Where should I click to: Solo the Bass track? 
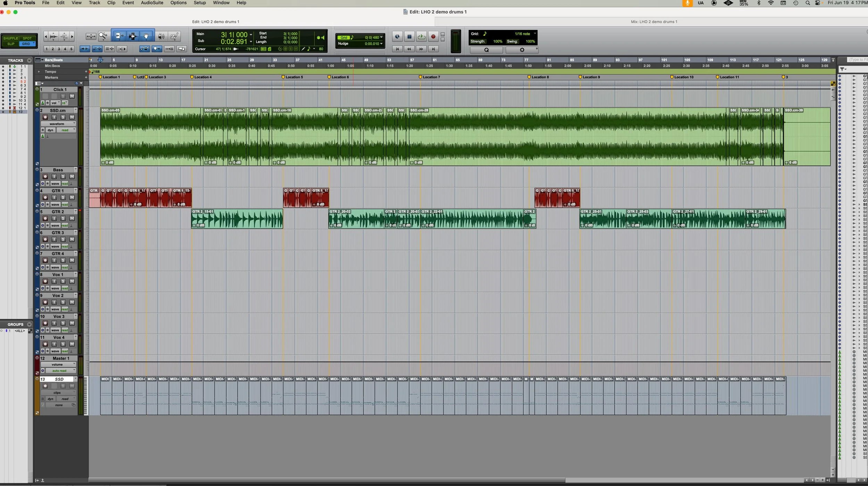(x=63, y=177)
